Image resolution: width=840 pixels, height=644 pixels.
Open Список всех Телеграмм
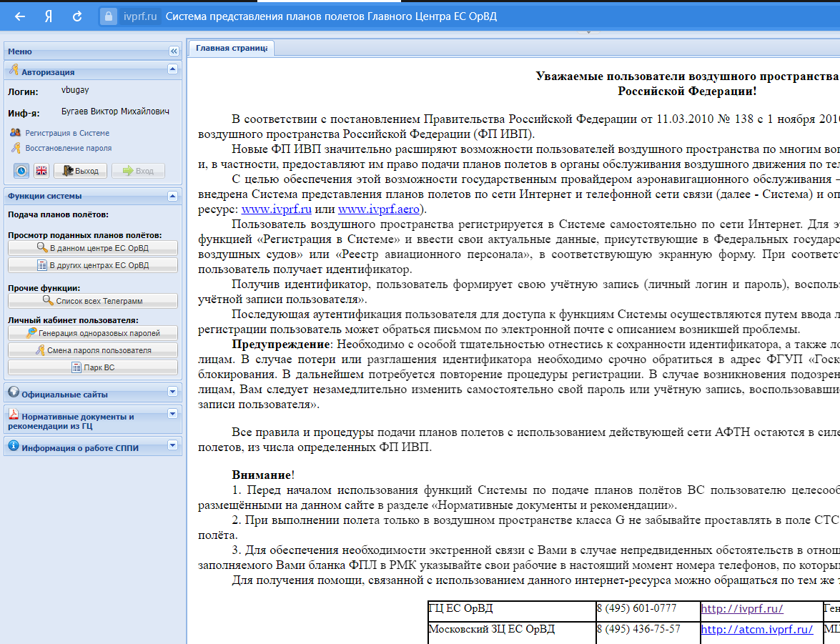(x=93, y=302)
